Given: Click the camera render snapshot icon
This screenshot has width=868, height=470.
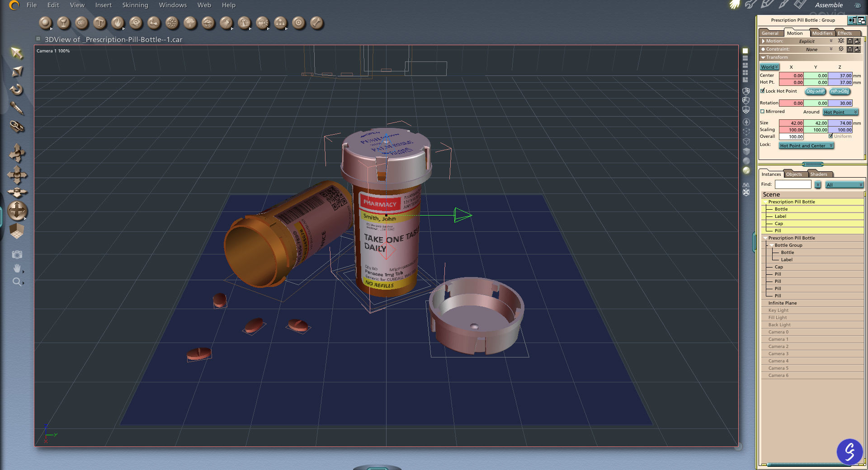Looking at the screenshot, I should [x=17, y=254].
